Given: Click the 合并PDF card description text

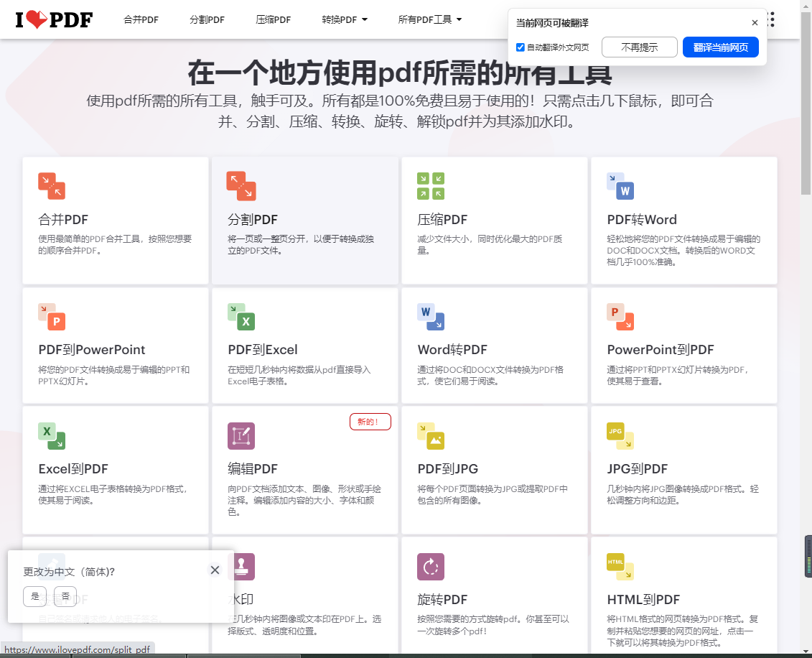Looking at the screenshot, I should click(x=115, y=244).
